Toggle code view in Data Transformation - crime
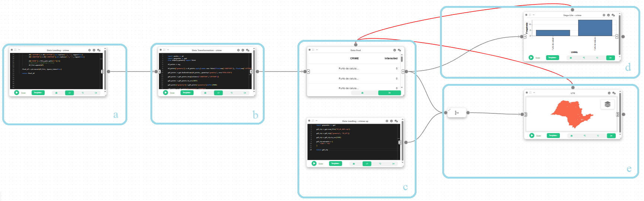Viewport: 644px width, 201px height. (x=218, y=92)
